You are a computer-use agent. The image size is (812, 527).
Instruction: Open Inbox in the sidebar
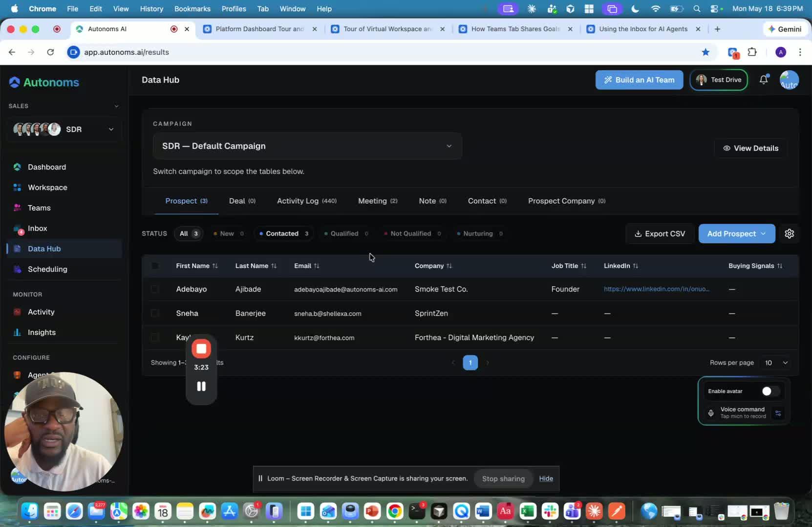[x=37, y=228]
